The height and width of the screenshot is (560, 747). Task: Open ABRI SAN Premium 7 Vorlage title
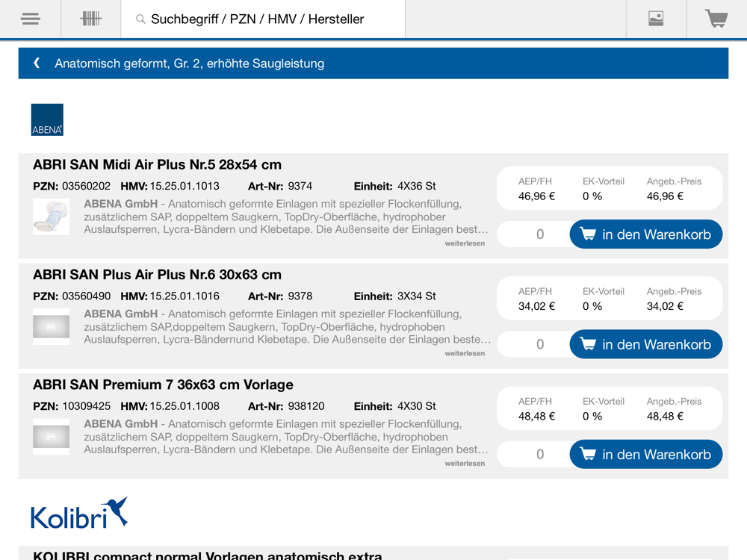click(163, 385)
